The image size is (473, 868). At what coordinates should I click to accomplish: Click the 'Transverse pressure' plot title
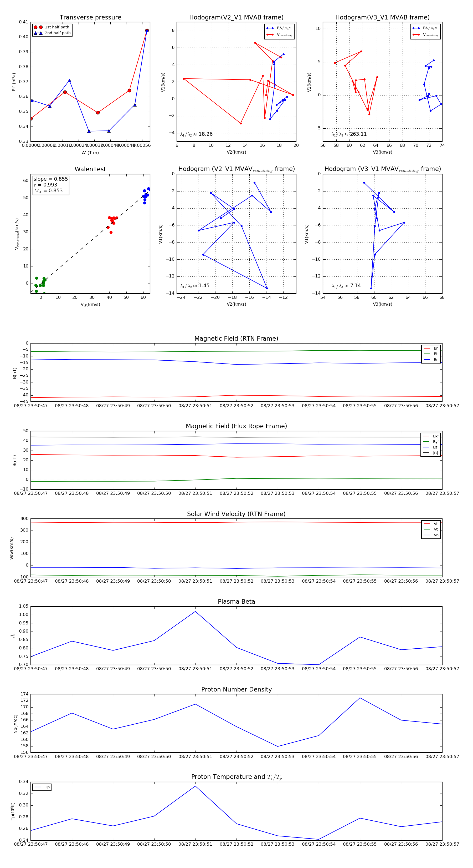[90, 18]
